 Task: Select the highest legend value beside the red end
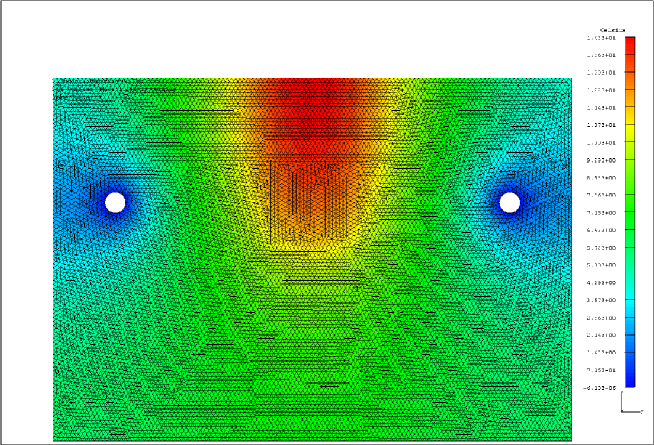(x=601, y=38)
